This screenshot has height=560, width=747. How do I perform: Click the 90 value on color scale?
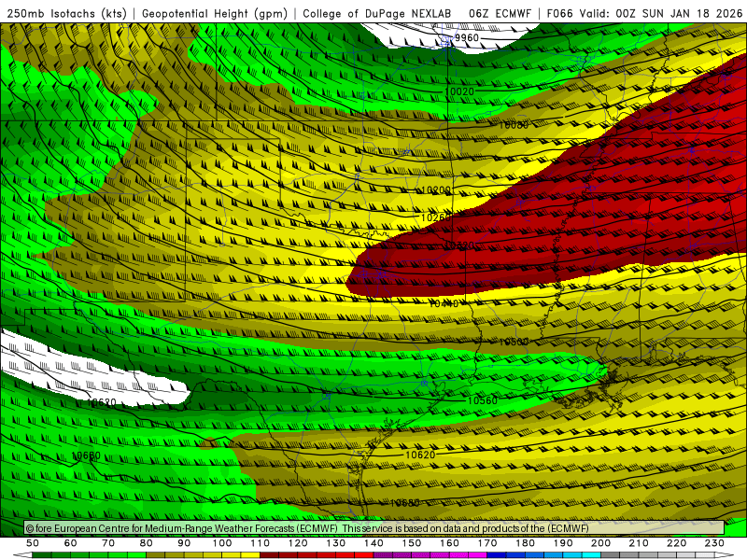[184, 543]
